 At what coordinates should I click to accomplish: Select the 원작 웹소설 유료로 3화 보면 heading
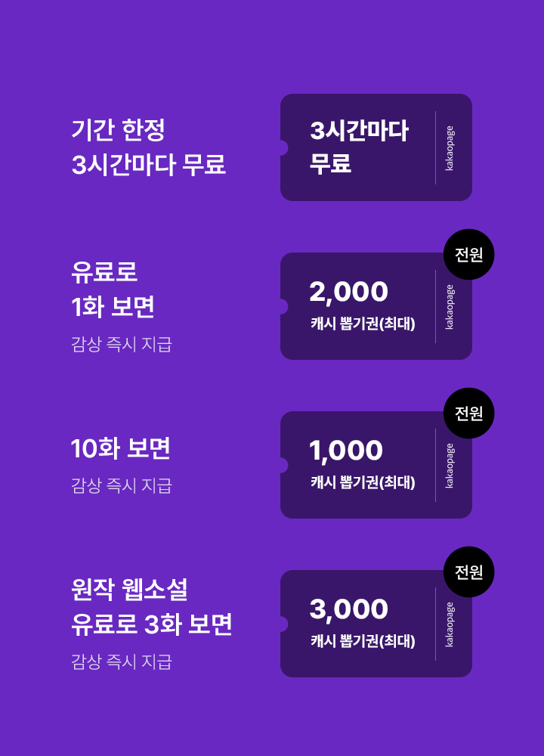point(151,606)
